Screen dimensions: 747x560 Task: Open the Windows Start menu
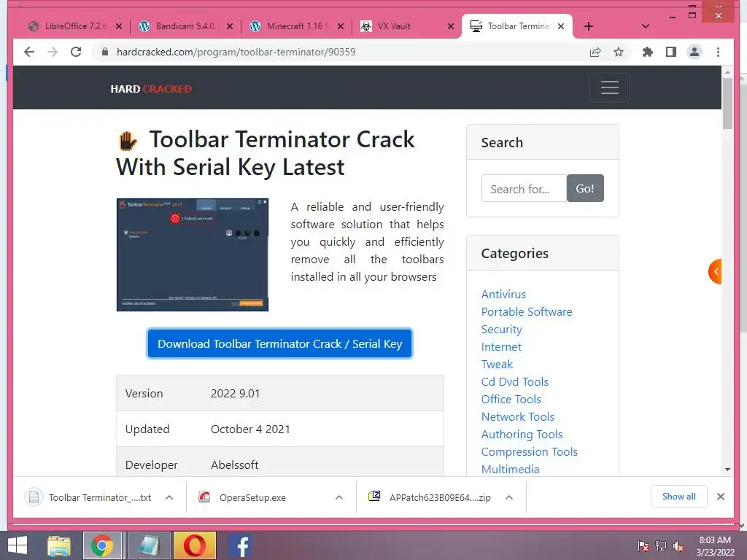coord(18,545)
